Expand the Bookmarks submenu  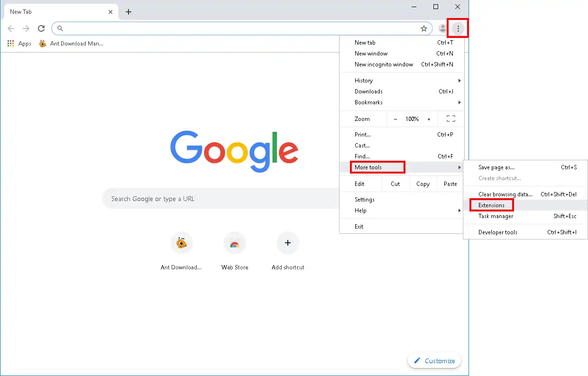(x=402, y=102)
